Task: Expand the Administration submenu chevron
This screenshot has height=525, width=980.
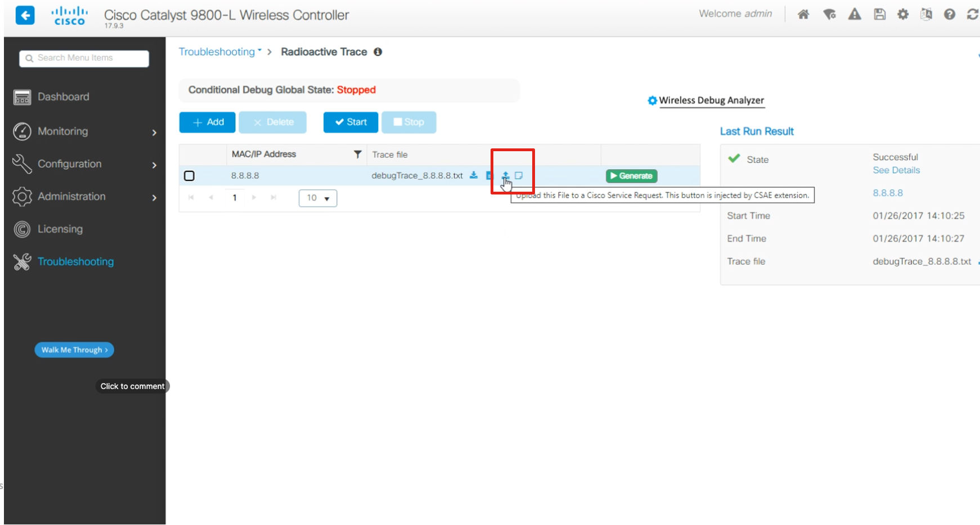Action: pos(154,197)
